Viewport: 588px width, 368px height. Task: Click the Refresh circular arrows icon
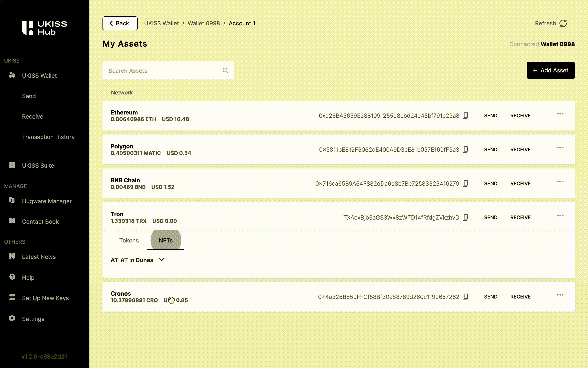563,23
